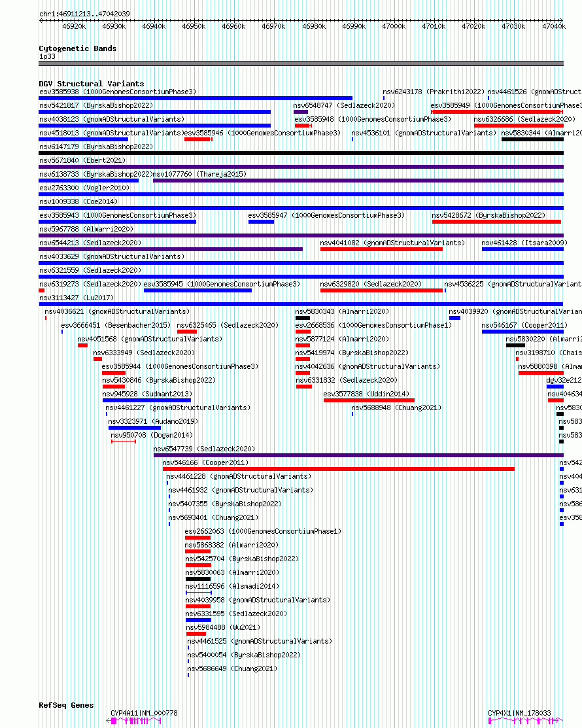Select esv2668536 Phase1 variant label
Screen dimensions: 582x728
click(373, 326)
